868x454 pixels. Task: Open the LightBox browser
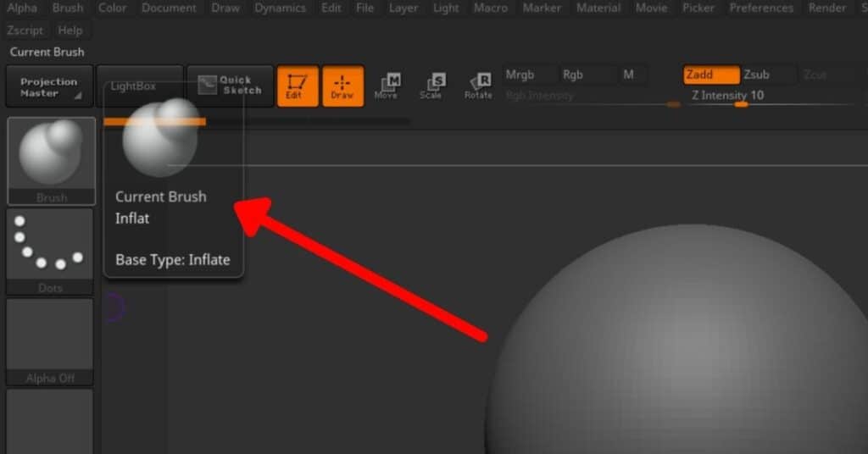tap(140, 86)
